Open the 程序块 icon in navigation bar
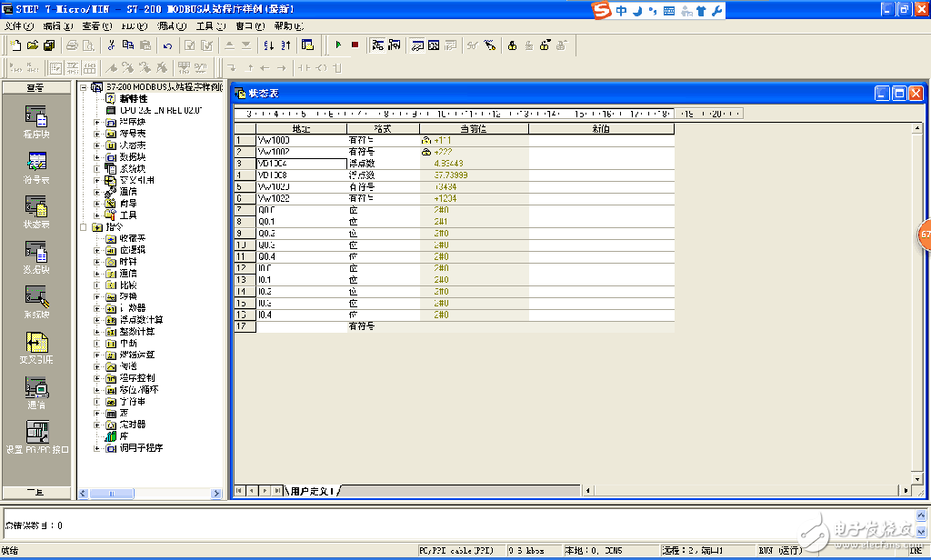This screenshot has height=560, width=931. [x=36, y=116]
